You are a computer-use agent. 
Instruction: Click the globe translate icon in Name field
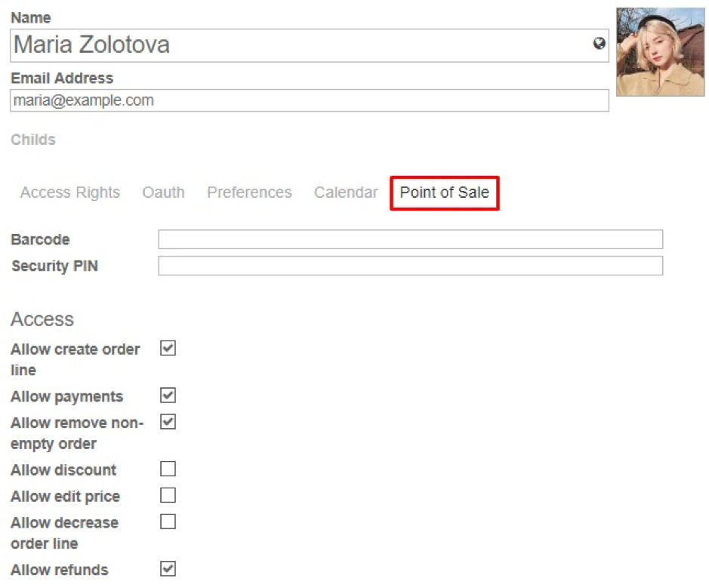click(599, 43)
